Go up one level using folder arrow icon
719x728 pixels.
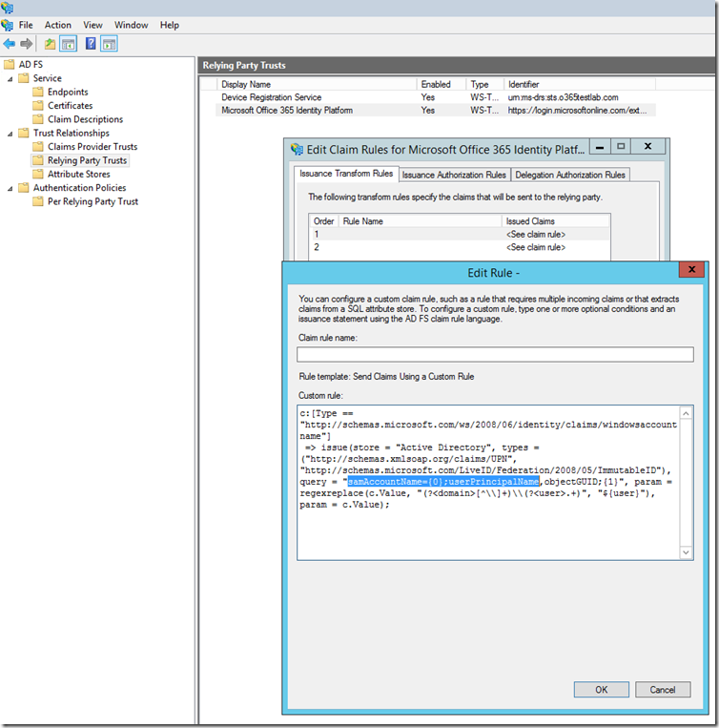50,44
